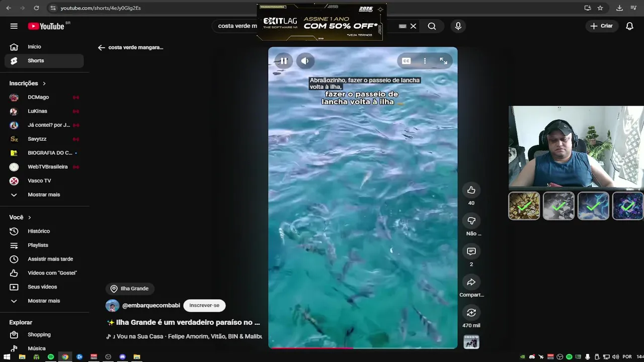Open the Short's three-dot options menu
This screenshot has width=644, height=362.
pos(425,61)
